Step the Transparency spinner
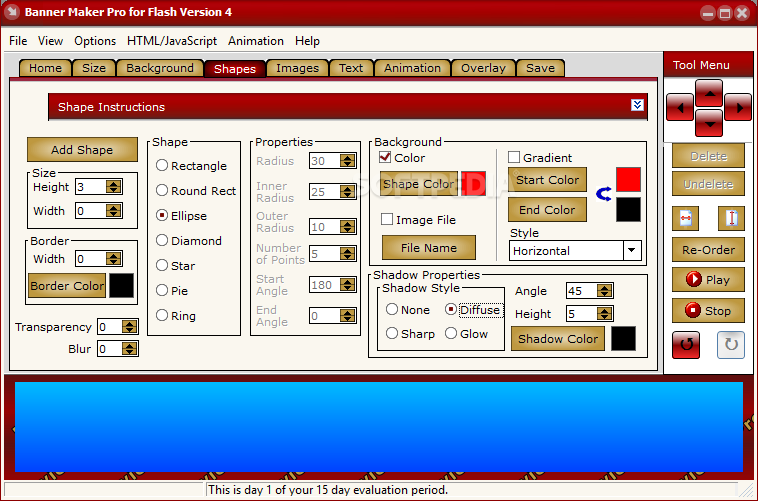 pyautogui.click(x=129, y=327)
